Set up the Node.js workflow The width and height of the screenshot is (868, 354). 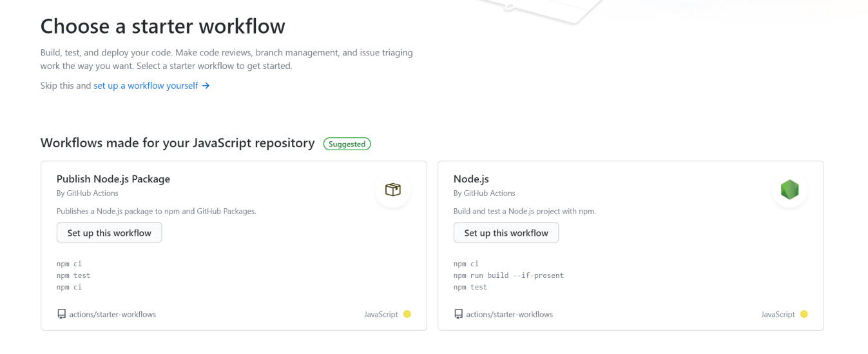pos(506,233)
